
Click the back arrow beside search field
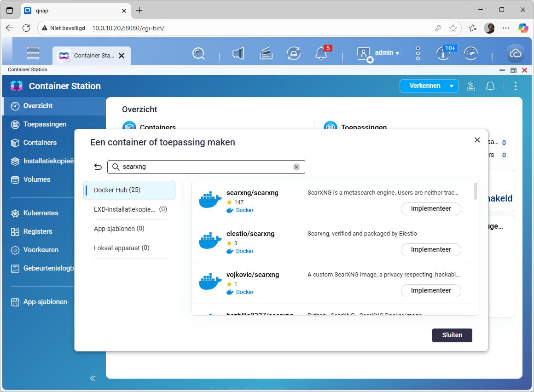click(98, 167)
